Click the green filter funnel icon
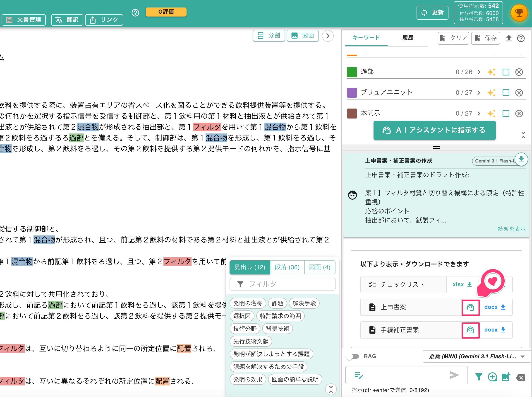Image resolution: width=532 pixels, height=397 pixels. pos(479,377)
